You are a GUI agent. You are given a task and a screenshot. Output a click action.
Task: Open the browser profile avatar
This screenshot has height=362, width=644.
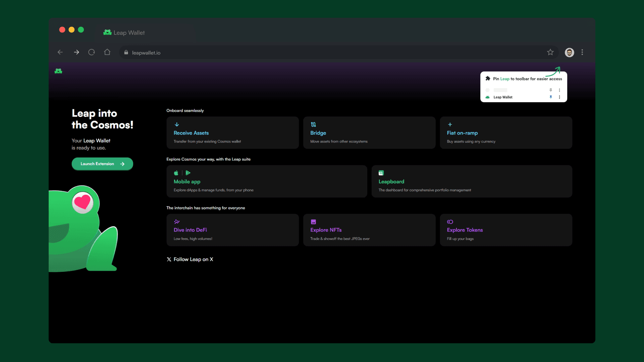coord(570,52)
